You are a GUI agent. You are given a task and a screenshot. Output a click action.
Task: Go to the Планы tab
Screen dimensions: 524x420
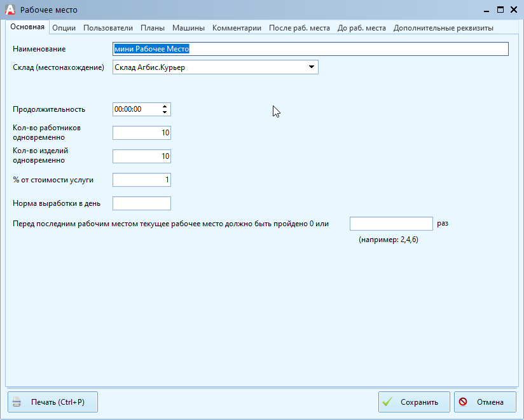[x=153, y=28]
